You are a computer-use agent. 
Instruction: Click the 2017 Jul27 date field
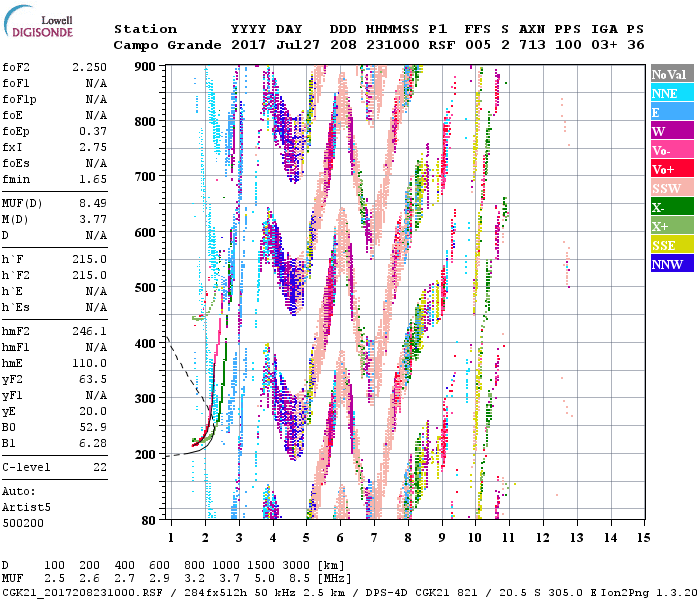pyautogui.click(x=272, y=45)
